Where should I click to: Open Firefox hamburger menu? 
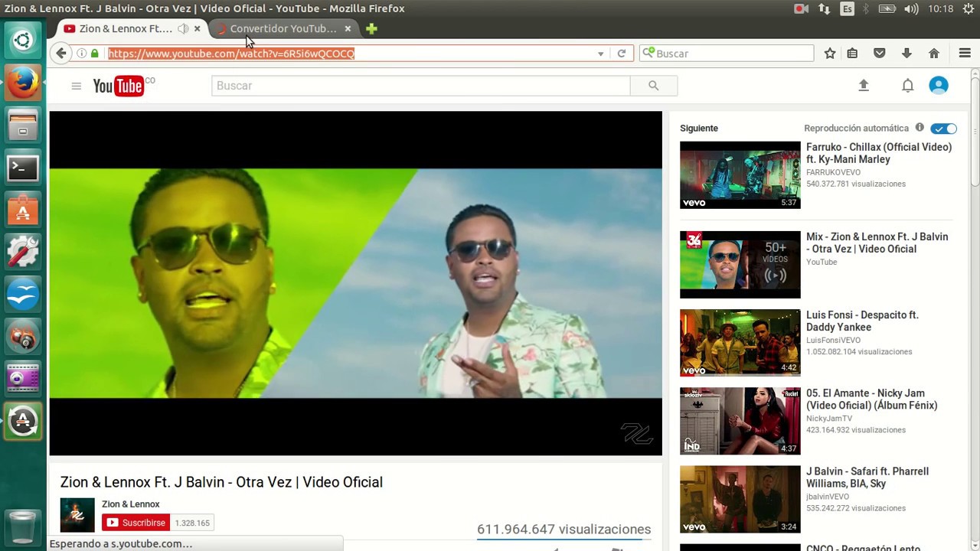coord(965,54)
